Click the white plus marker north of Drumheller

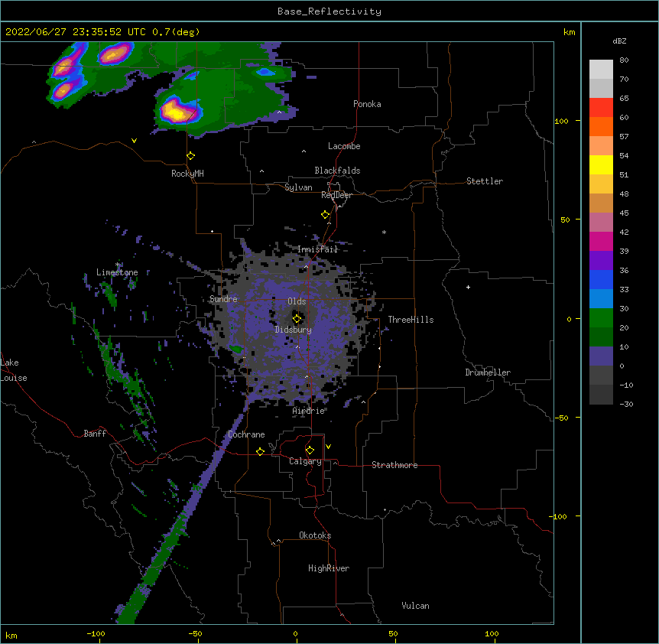468,287
